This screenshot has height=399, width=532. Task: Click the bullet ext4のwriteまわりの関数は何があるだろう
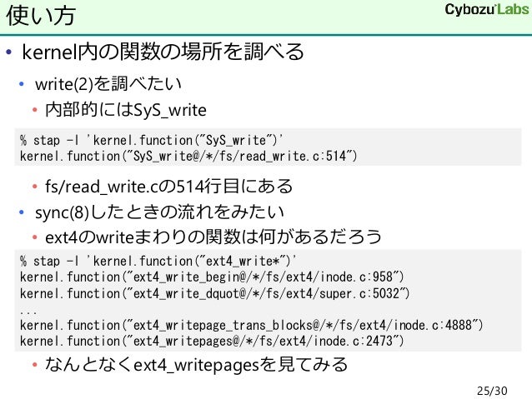213,237
